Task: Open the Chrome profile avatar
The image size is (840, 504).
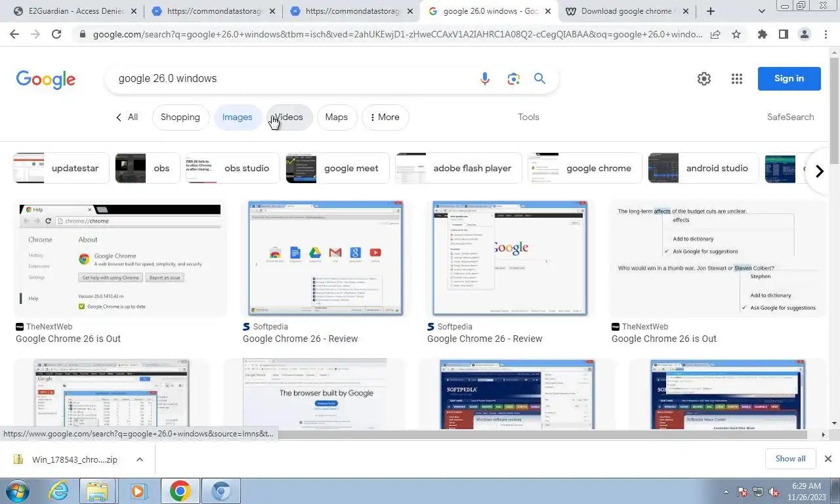Action: [x=805, y=34]
